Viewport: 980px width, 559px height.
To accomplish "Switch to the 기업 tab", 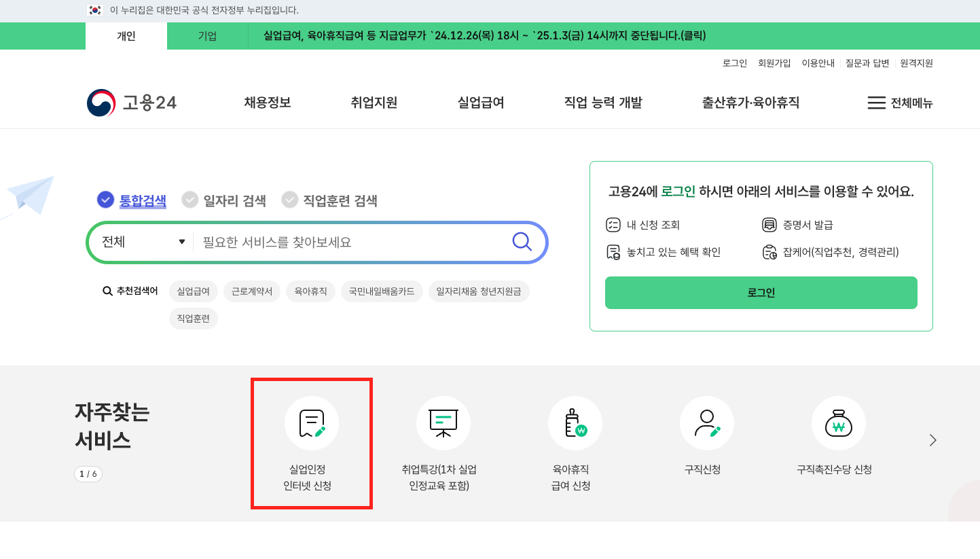I will (x=207, y=36).
